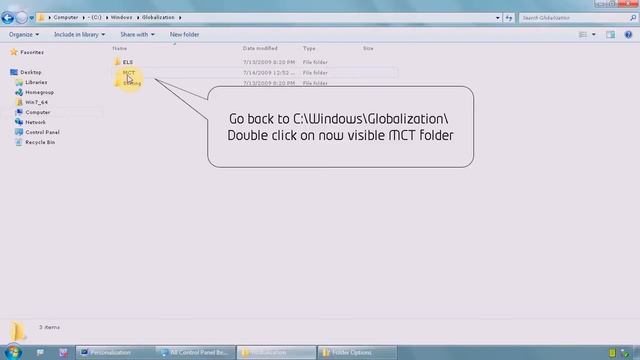Click the Network icon in the sidebar

[19, 122]
